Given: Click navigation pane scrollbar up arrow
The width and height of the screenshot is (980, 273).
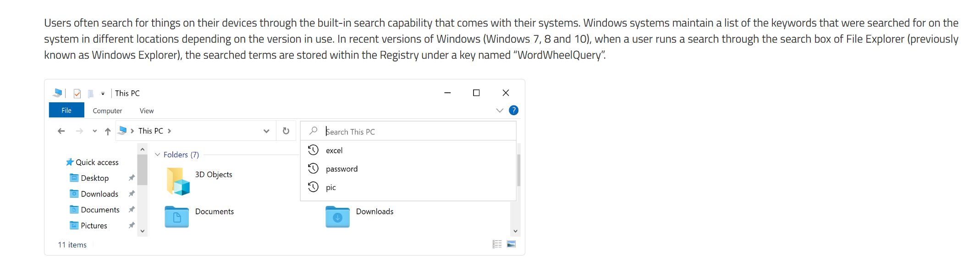Looking at the screenshot, I should point(143,149).
